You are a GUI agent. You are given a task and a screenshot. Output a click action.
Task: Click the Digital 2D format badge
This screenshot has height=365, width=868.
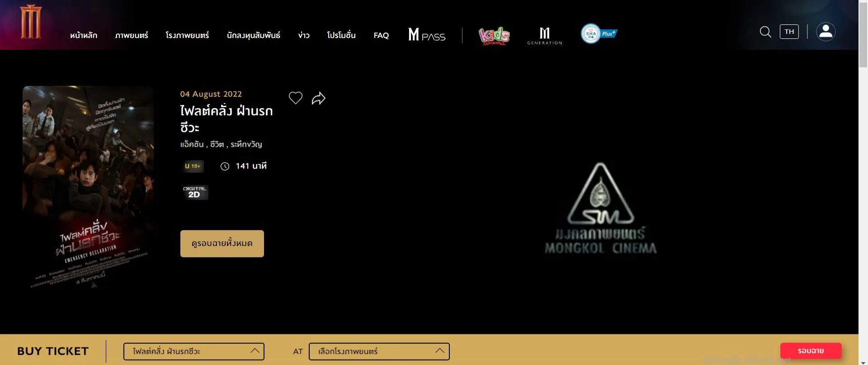click(195, 192)
